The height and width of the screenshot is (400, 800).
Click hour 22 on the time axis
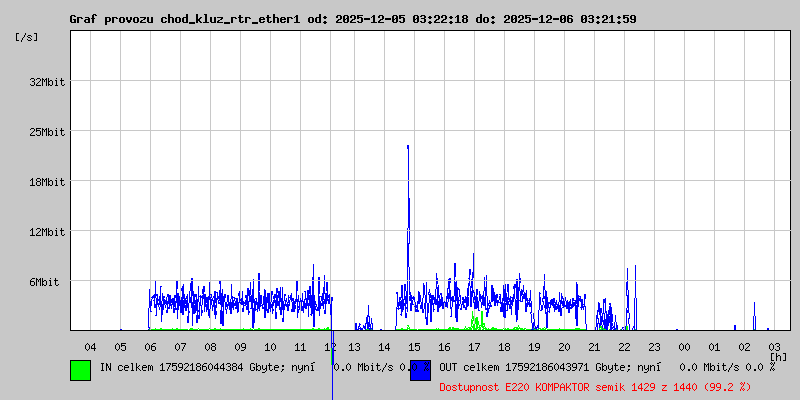point(624,346)
